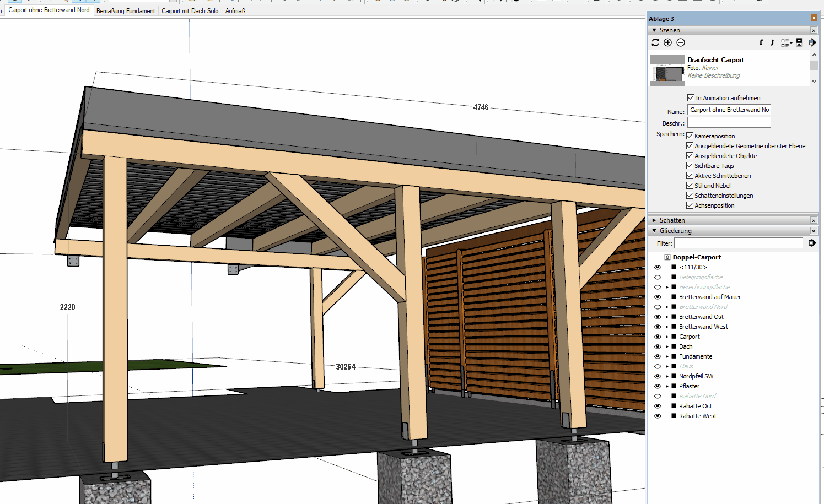Add a new scene with plus icon
This screenshot has height=504, width=824.
click(667, 42)
